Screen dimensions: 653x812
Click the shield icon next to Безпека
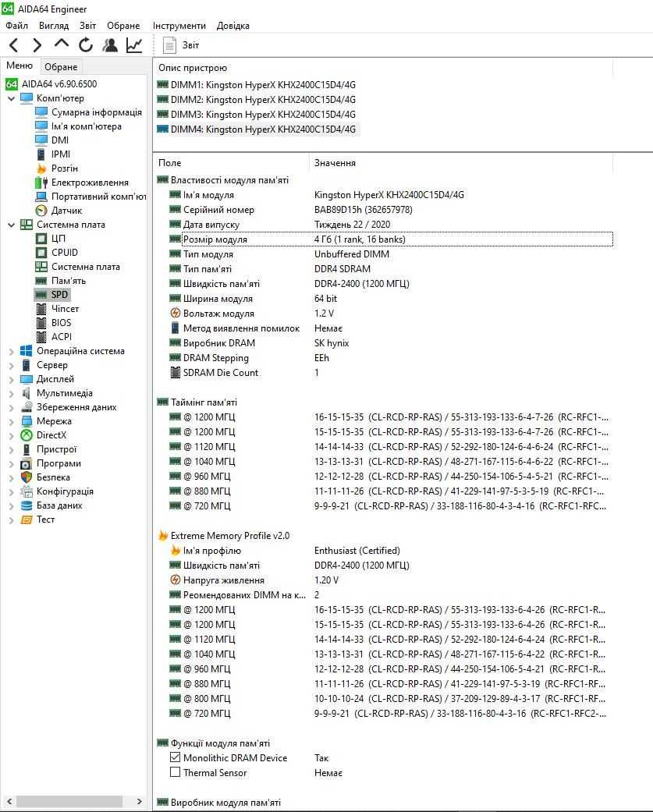[x=26, y=477]
